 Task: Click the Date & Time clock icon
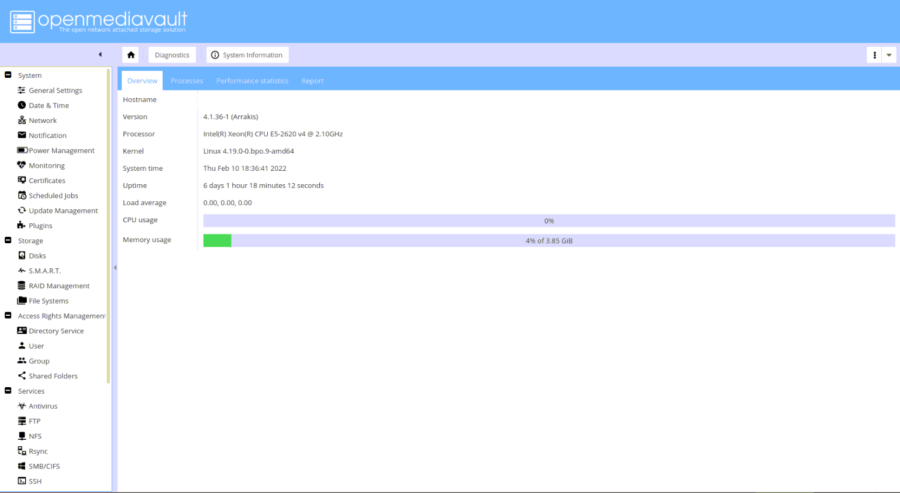pos(22,105)
